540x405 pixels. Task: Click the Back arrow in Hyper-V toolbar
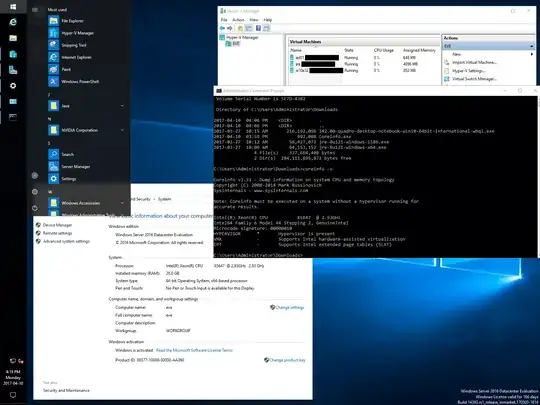coord(222,28)
